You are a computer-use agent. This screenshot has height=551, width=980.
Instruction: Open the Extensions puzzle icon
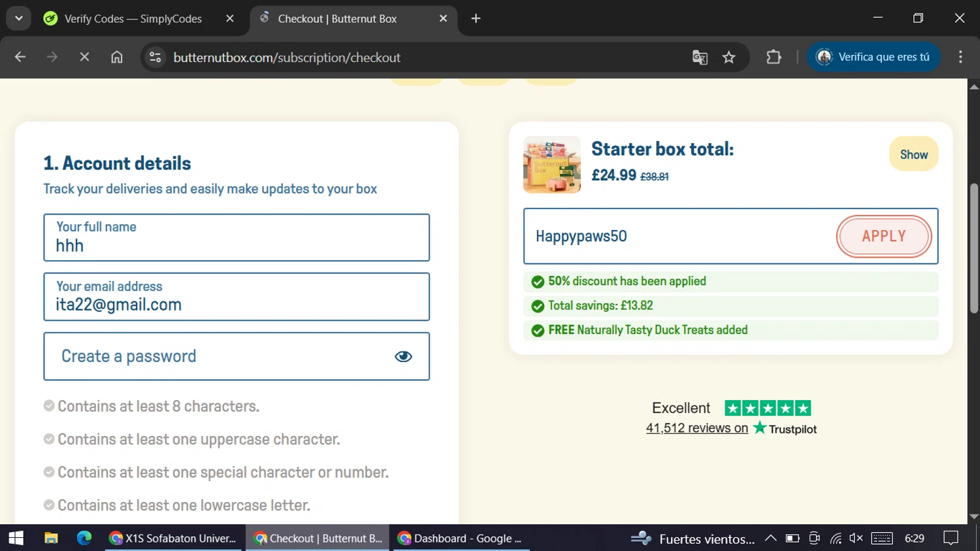pyautogui.click(x=774, y=58)
